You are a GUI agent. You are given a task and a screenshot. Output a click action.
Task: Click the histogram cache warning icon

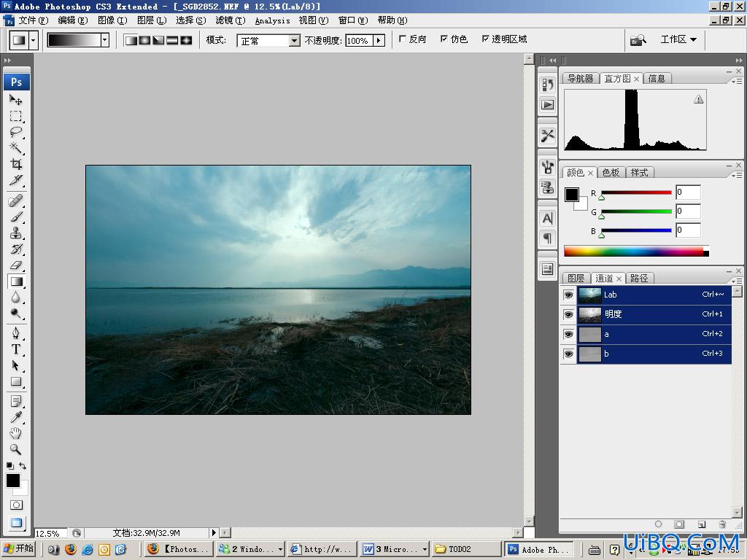tap(698, 99)
